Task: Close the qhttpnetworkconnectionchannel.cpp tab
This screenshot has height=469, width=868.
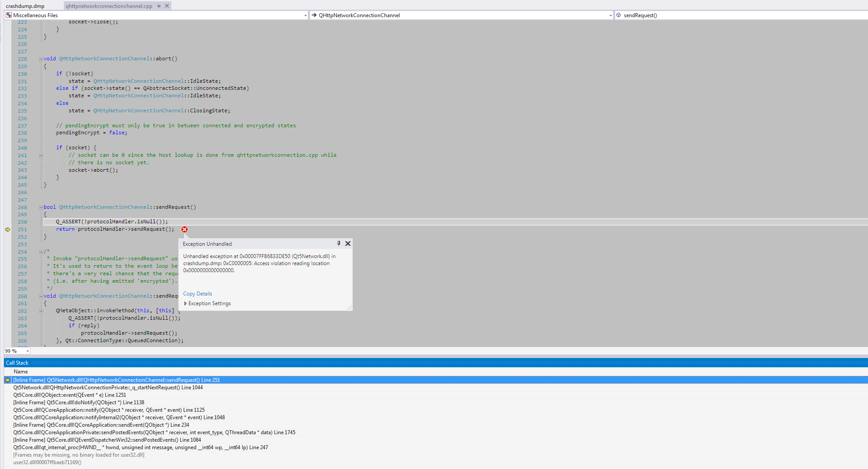Action: click(x=167, y=6)
